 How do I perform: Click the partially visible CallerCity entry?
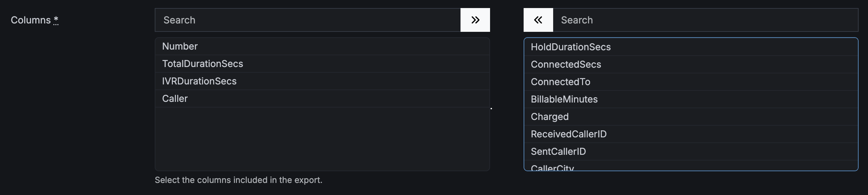pyautogui.click(x=691, y=166)
